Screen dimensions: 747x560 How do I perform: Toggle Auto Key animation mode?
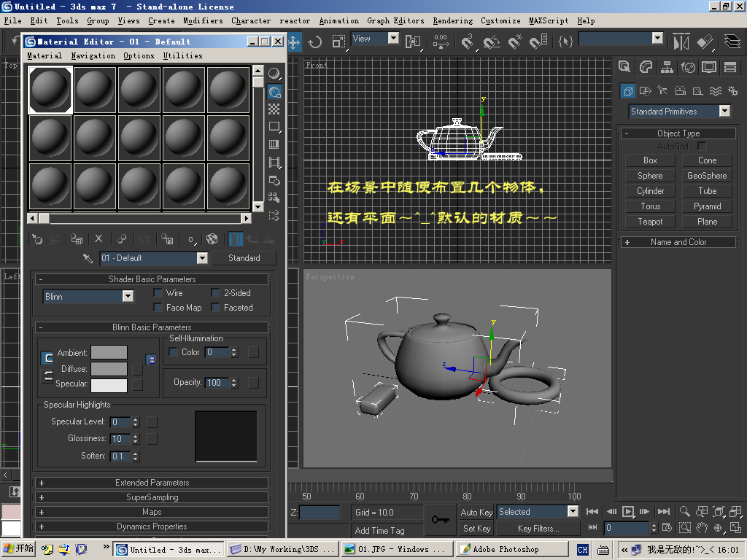click(x=476, y=512)
